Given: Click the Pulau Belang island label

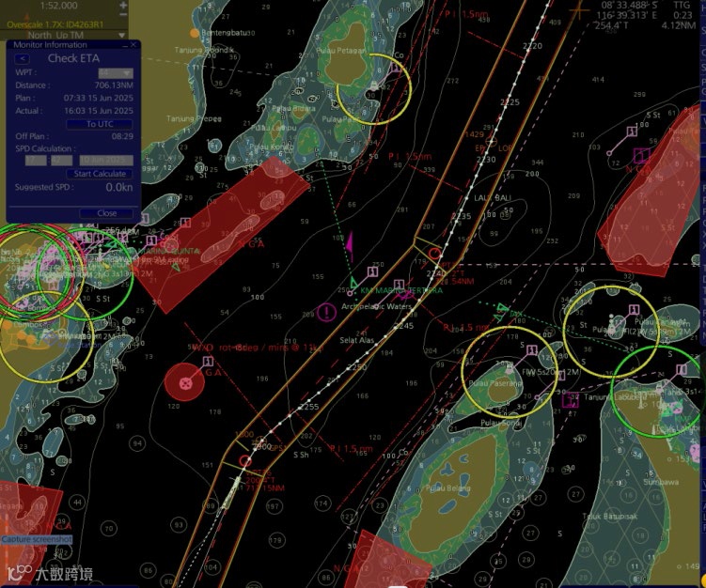Looking at the screenshot, I should (447, 488).
